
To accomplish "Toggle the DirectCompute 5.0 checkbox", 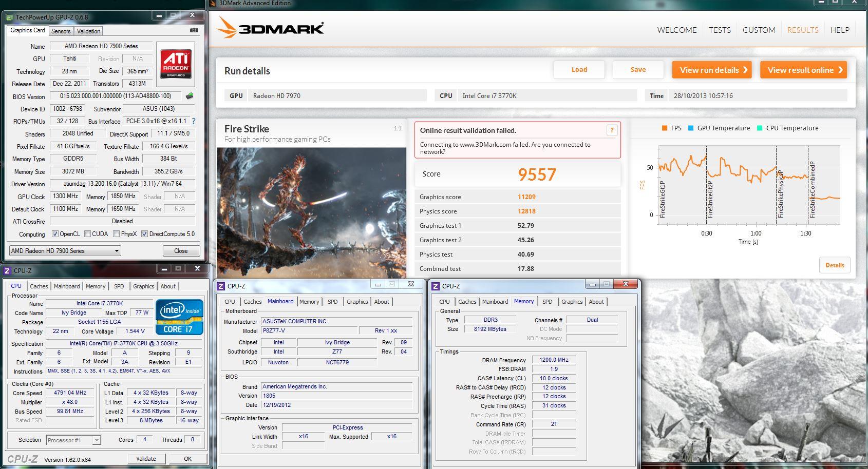I will [145, 234].
